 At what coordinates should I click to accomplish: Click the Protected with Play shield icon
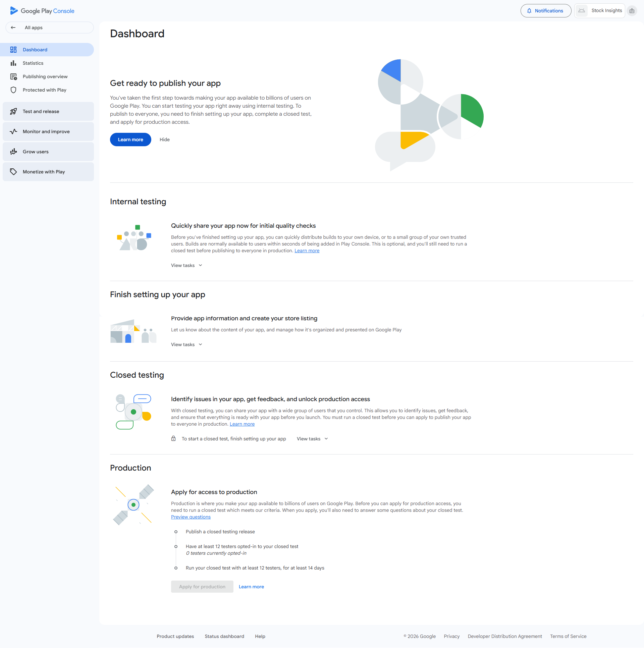13,90
